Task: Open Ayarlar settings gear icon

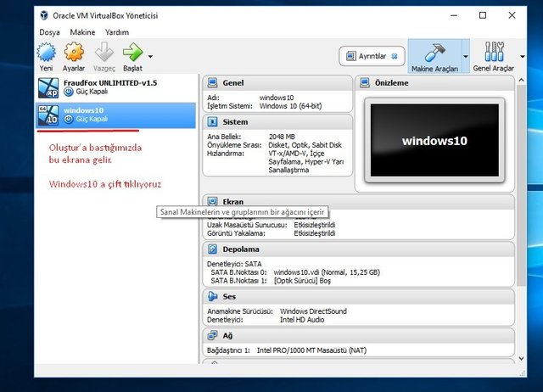Action: pyautogui.click(x=74, y=52)
